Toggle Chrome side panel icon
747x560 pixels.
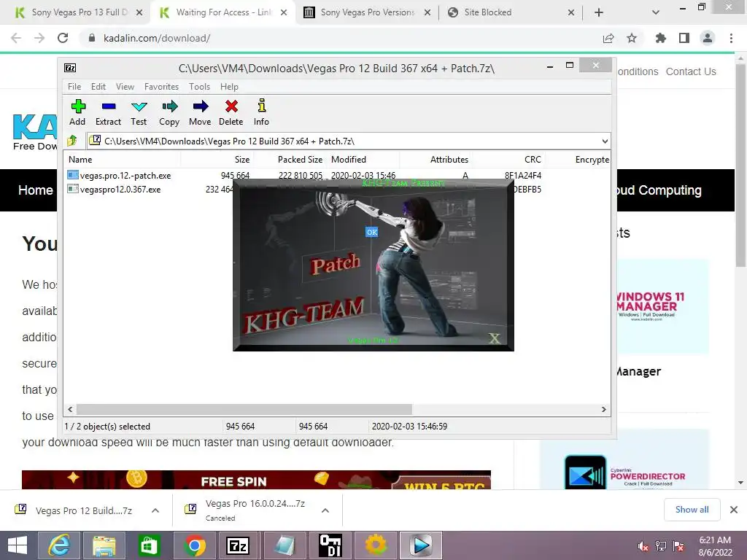[x=684, y=38]
